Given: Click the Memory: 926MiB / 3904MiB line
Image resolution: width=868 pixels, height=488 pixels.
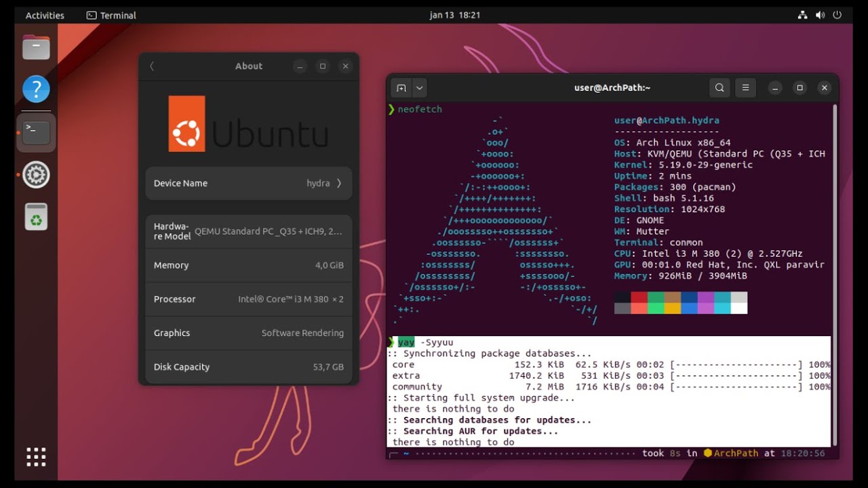Looking at the screenshot, I should pyautogui.click(x=681, y=276).
